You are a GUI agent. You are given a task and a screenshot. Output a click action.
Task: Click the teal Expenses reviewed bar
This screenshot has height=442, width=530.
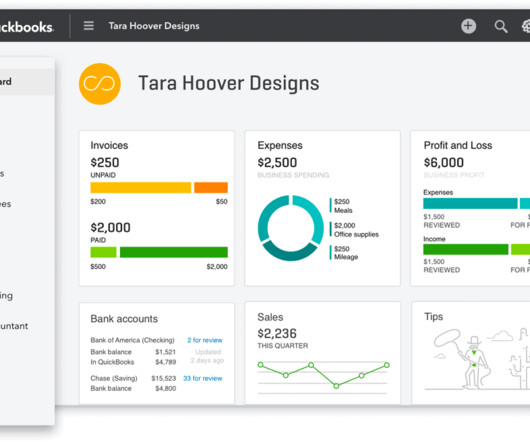point(470,203)
